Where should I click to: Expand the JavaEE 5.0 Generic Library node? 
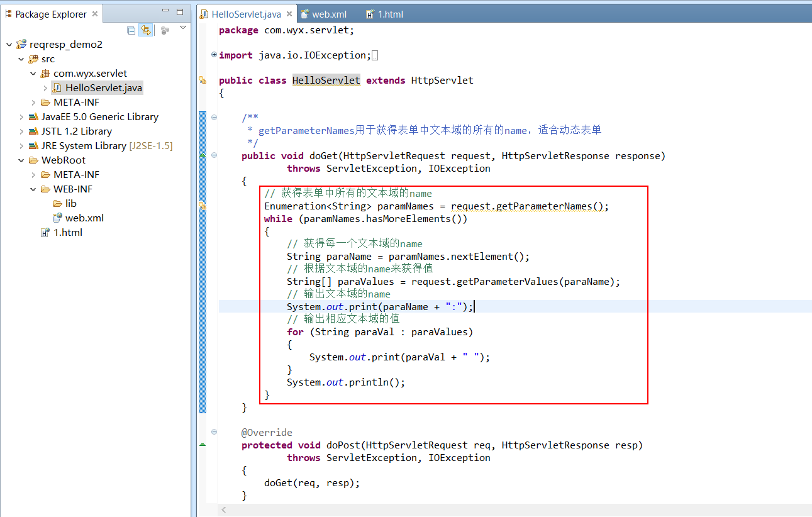click(x=21, y=117)
